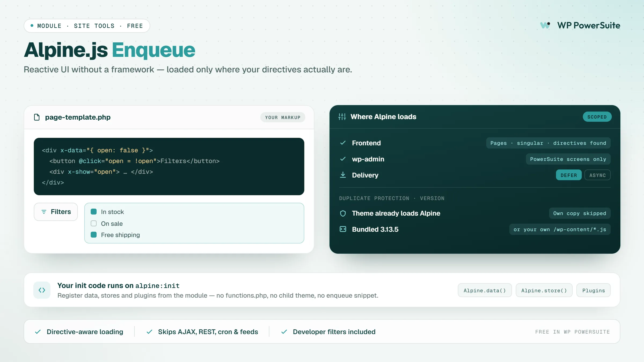
Task: Click the code box icon beside Bundled 3.13.5
Action: [x=343, y=229]
